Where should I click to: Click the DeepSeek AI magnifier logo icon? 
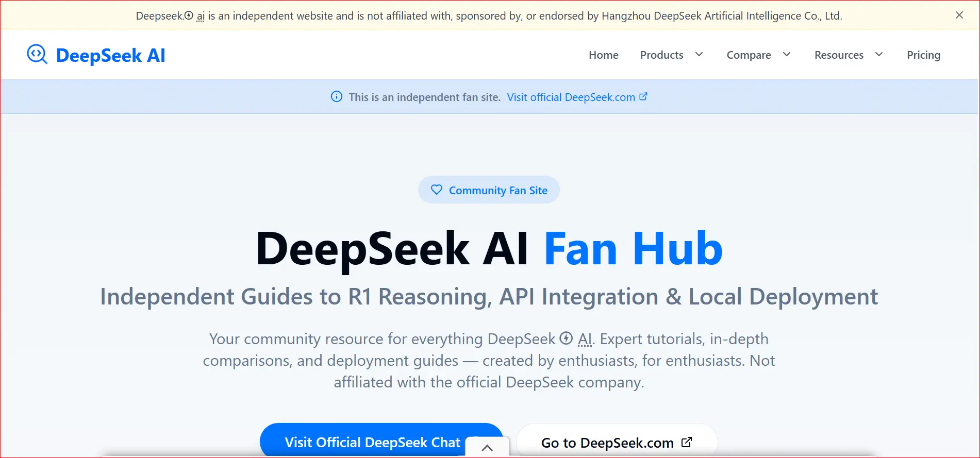(37, 54)
